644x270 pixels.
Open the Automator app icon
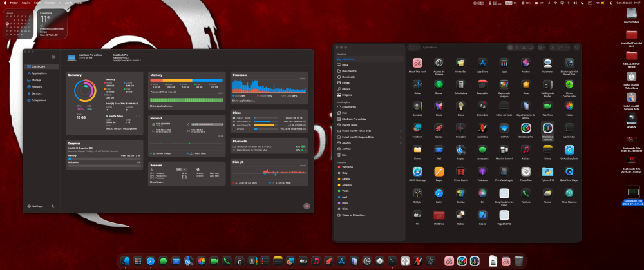tap(547, 63)
